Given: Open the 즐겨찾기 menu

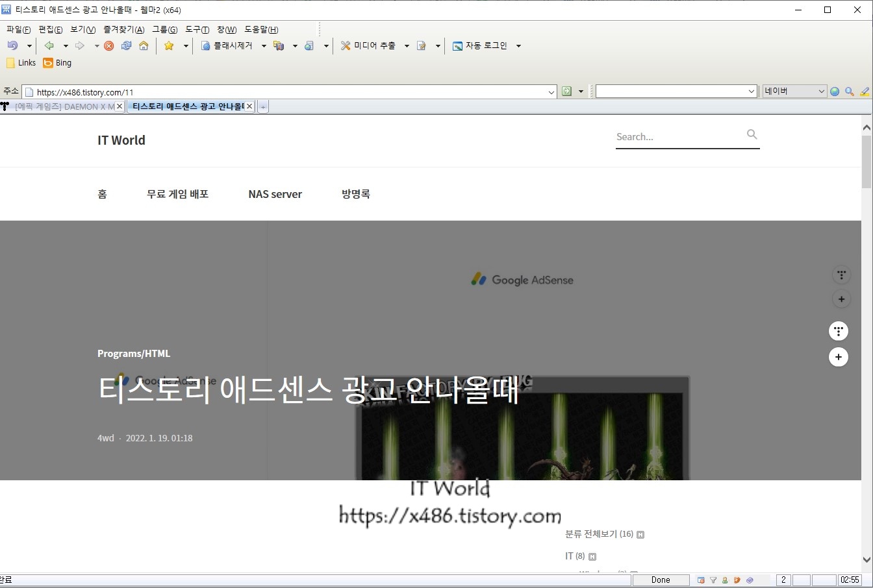Looking at the screenshot, I should coord(123,29).
